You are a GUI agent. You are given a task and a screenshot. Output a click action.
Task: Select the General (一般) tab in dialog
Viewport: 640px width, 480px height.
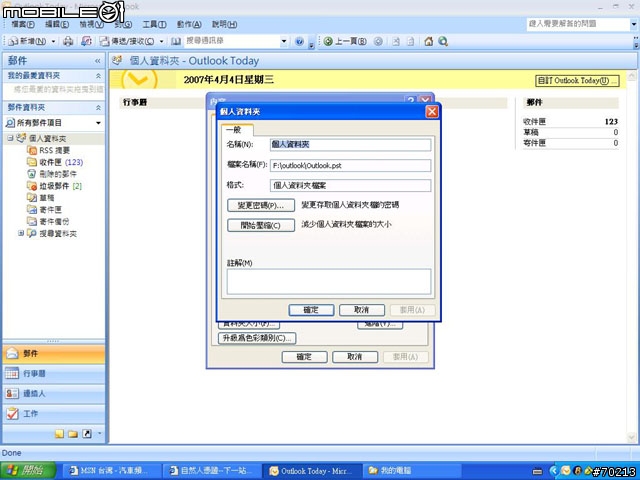[x=237, y=130]
